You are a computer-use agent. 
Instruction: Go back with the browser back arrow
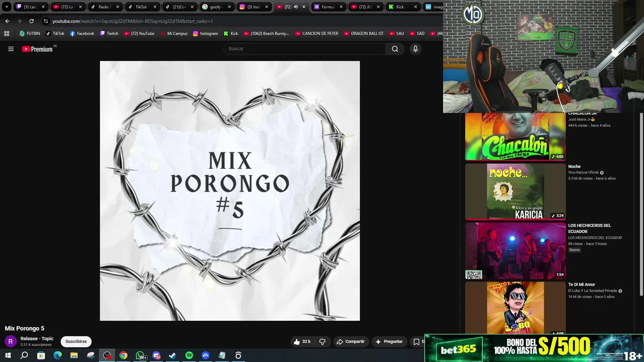pyautogui.click(x=7, y=21)
